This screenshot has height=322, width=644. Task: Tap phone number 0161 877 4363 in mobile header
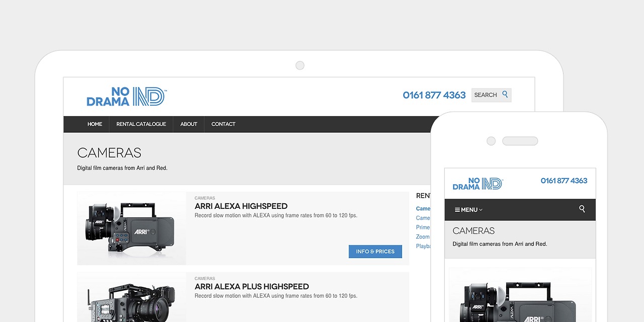pos(563,181)
